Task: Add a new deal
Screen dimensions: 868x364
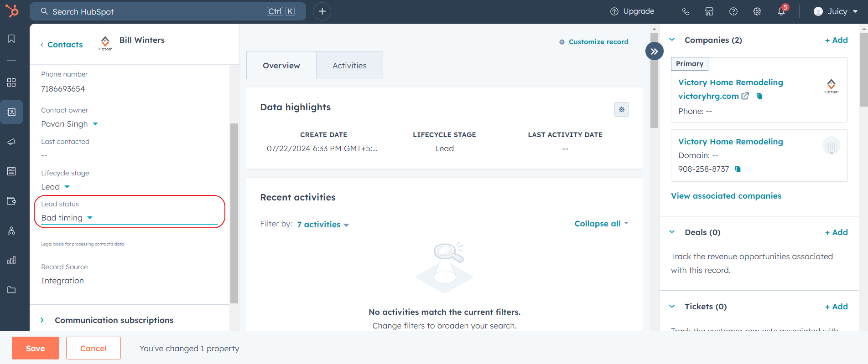Action: pos(836,232)
